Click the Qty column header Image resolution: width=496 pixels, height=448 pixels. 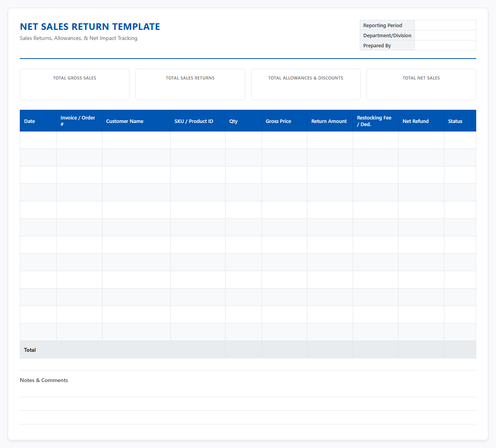point(243,121)
